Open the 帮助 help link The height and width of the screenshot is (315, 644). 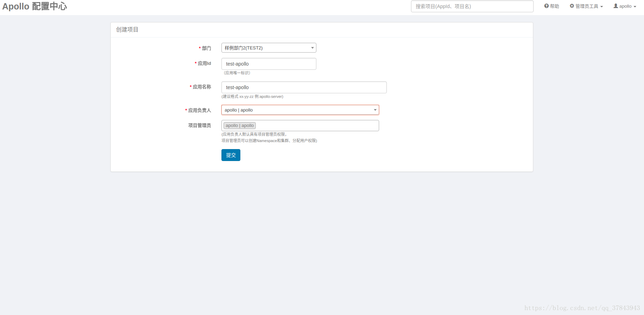(551, 6)
